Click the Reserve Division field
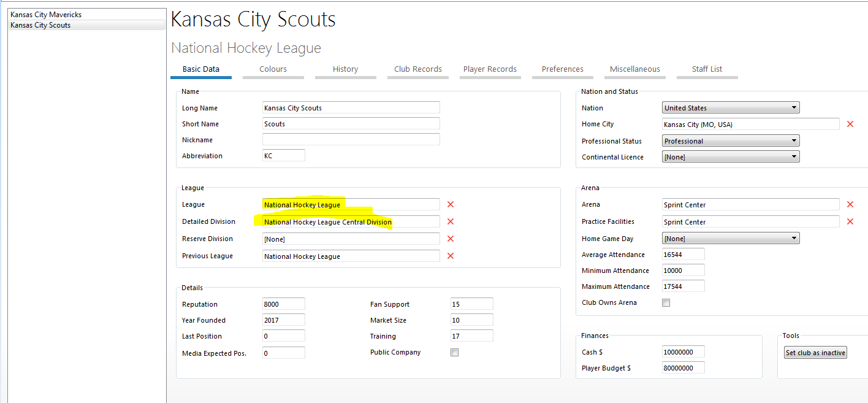This screenshot has width=868, height=403. [351, 239]
